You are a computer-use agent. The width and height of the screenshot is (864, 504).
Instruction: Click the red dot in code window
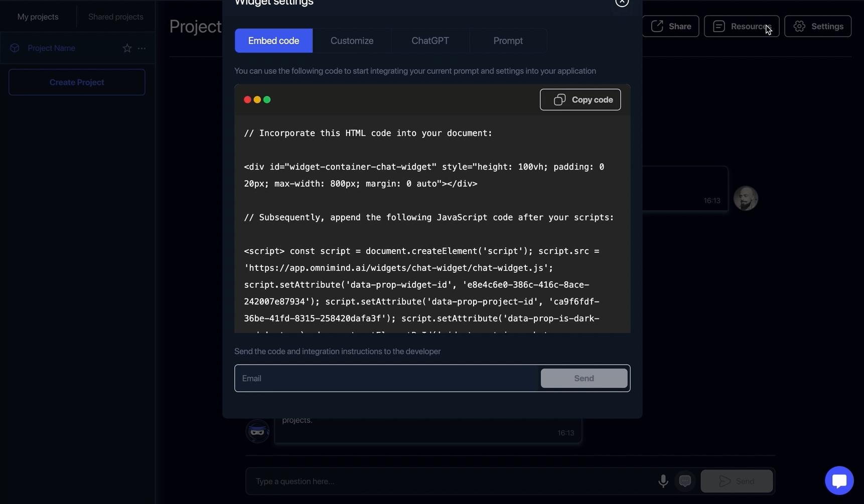coord(247,100)
